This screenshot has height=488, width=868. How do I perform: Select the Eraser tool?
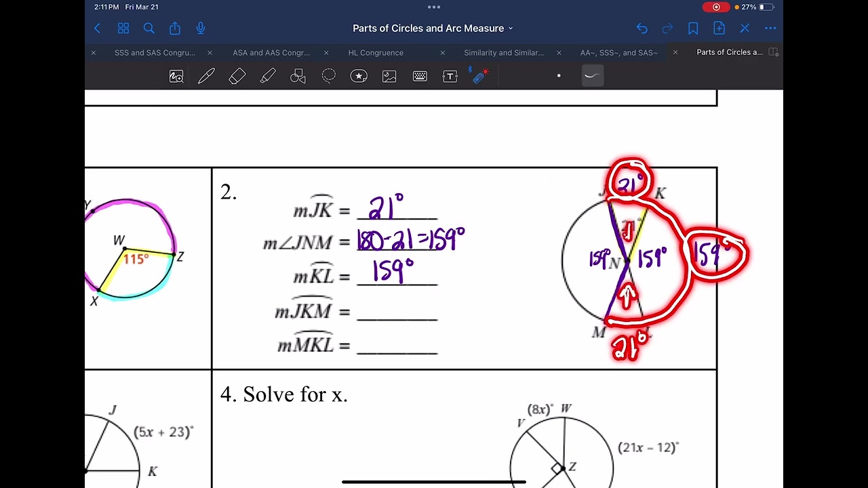[x=237, y=77]
